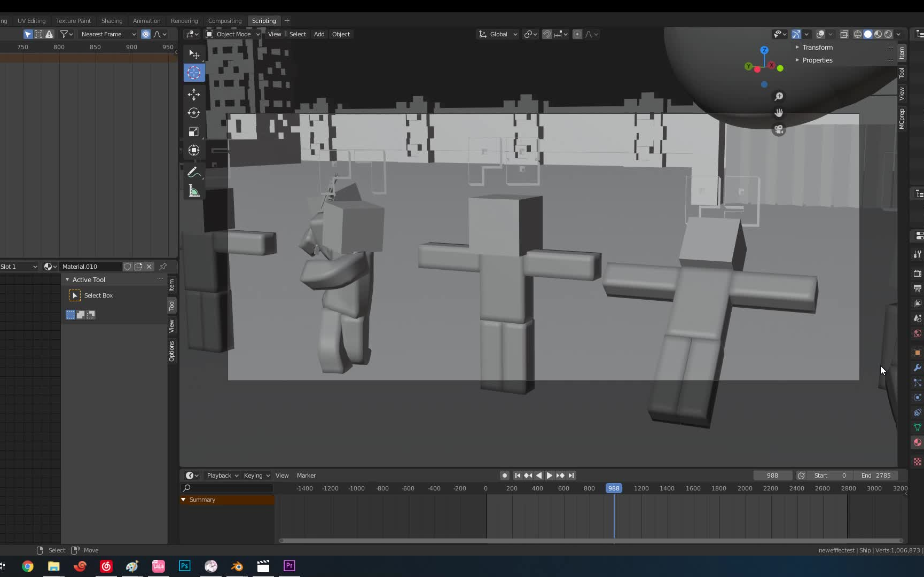The image size is (924, 577).
Task: Activate the Move tool
Action: 194,94
